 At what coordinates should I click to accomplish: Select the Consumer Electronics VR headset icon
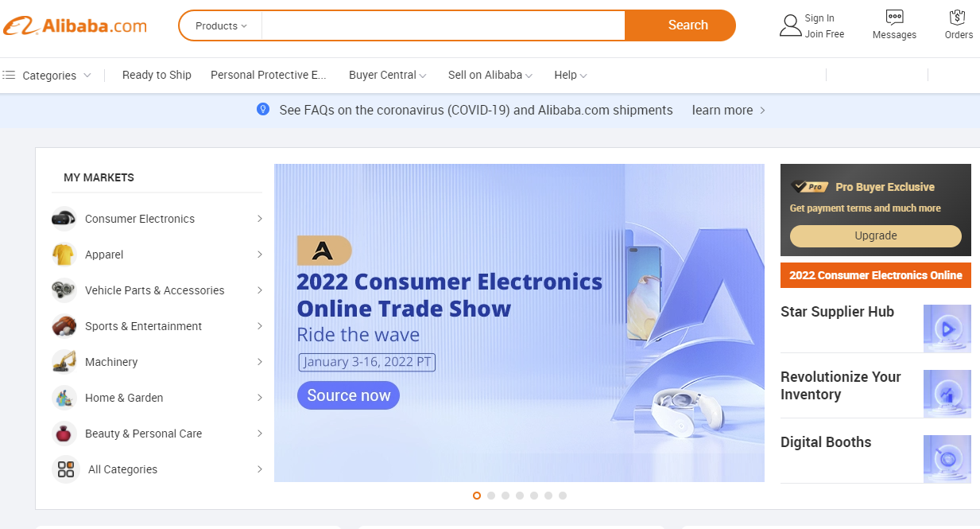pos(64,219)
